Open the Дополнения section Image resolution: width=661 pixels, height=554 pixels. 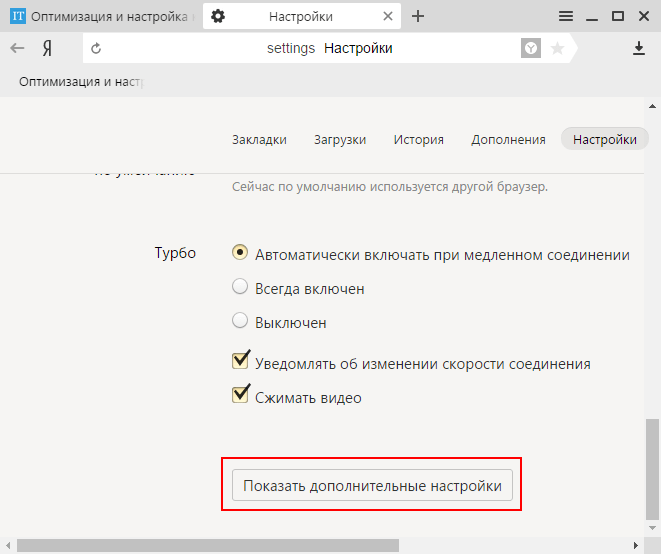[x=508, y=140]
